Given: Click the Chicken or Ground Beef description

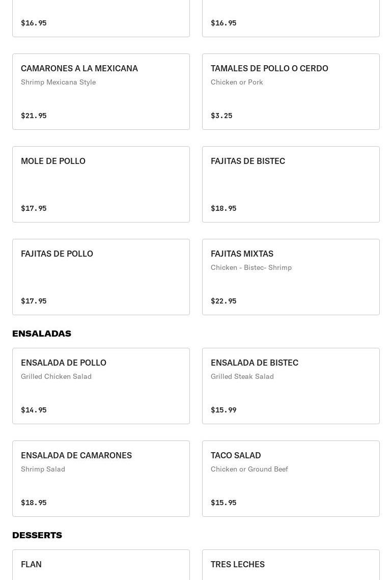Looking at the screenshot, I should coord(249,469).
